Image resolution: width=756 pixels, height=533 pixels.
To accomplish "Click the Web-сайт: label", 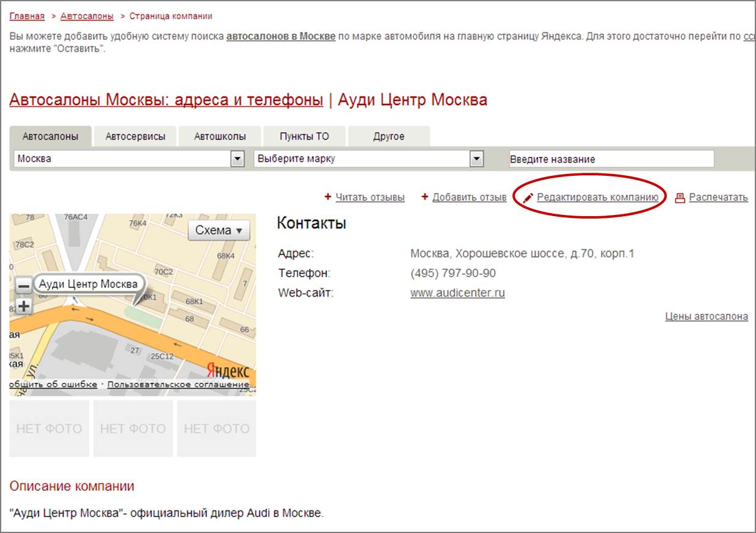I will (x=306, y=293).
